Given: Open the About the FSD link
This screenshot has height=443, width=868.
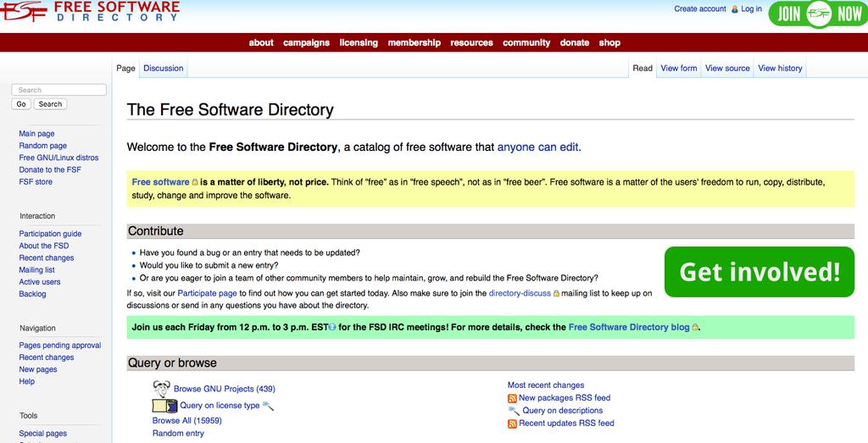Looking at the screenshot, I should tap(44, 246).
